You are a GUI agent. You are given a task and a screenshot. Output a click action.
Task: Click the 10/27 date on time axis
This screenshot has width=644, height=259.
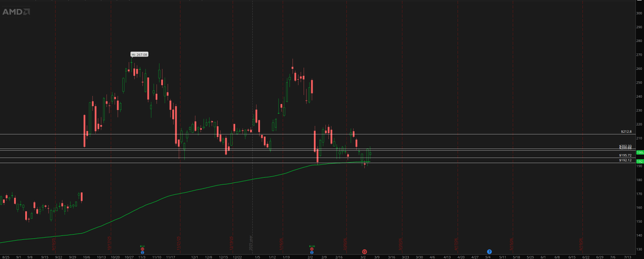pyautogui.click(x=128, y=256)
